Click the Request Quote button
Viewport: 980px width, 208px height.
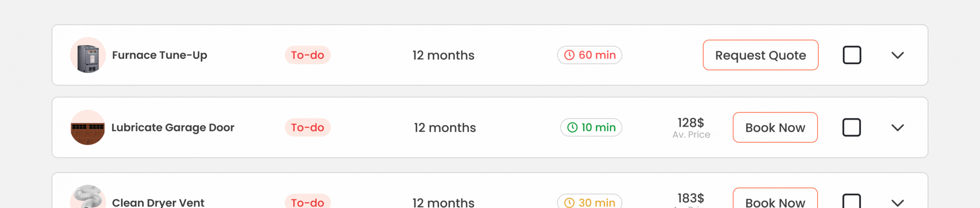click(x=760, y=55)
